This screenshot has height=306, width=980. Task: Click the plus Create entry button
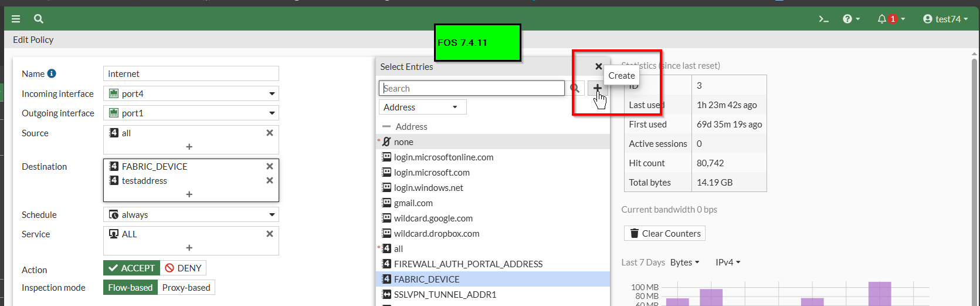pos(597,88)
